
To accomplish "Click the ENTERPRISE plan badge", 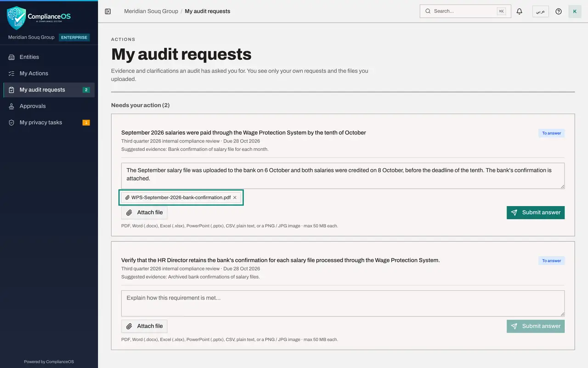I will click(x=74, y=37).
